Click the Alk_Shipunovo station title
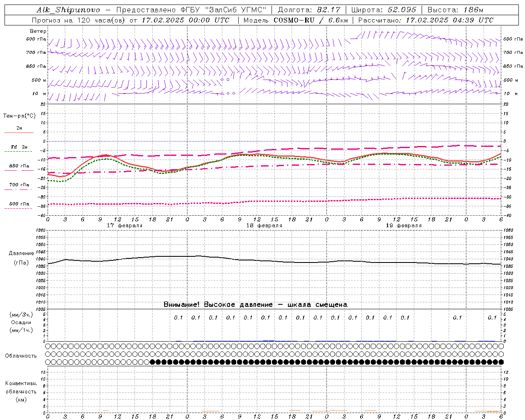525x420 pixels. pyautogui.click(x=68, y=10)
